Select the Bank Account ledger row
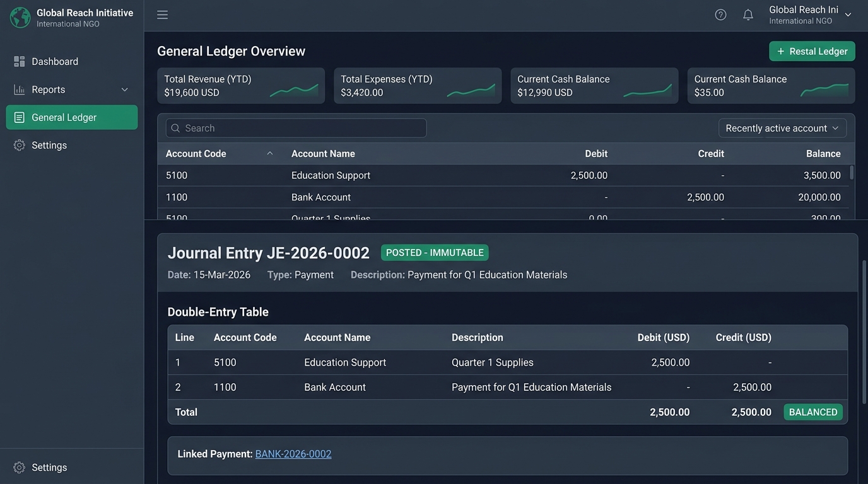The height and width of the screenshot is (484, 868). pyautogui.click(x=503, y=197)
